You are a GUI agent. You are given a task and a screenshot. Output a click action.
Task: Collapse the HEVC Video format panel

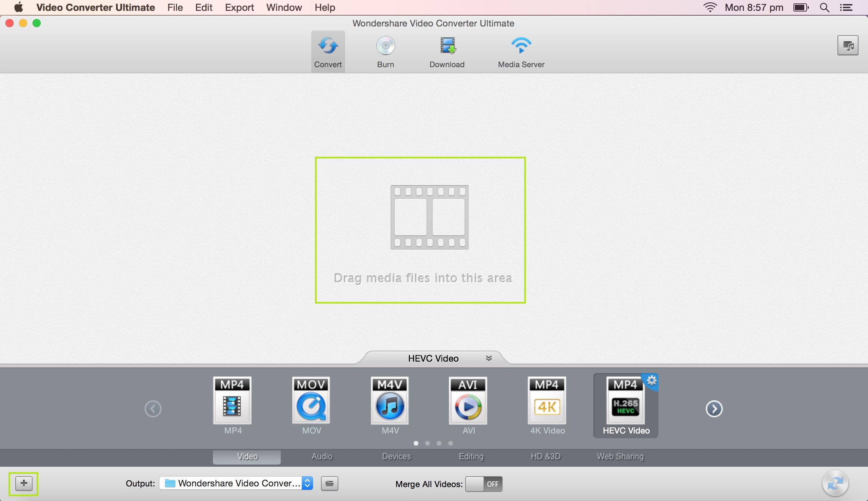[x=489, y=358]
